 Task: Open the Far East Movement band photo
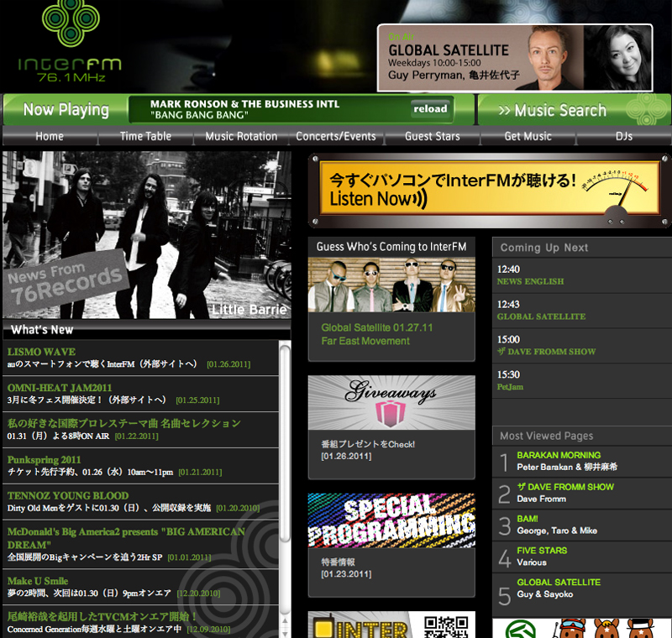pyautogui.click(x=391, y=285)
